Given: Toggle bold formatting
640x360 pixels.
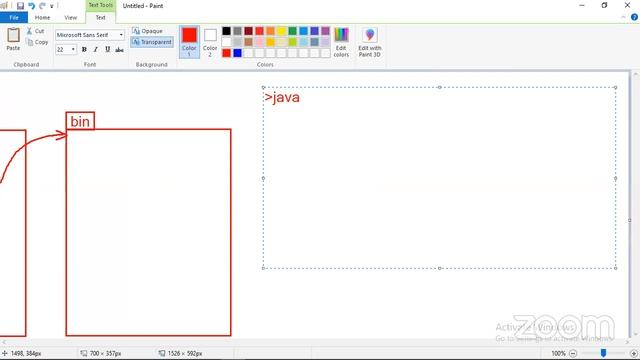Looking at the screenshot, I should [x=84, y=49].
